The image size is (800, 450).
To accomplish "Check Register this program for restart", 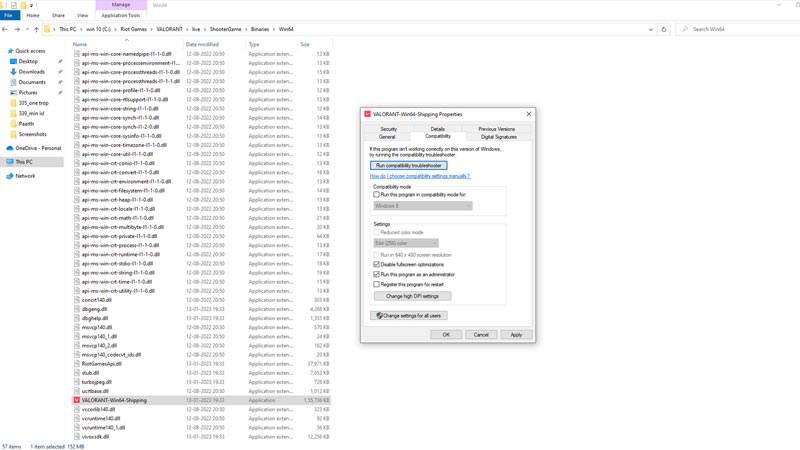I will (x=377, y=284).
